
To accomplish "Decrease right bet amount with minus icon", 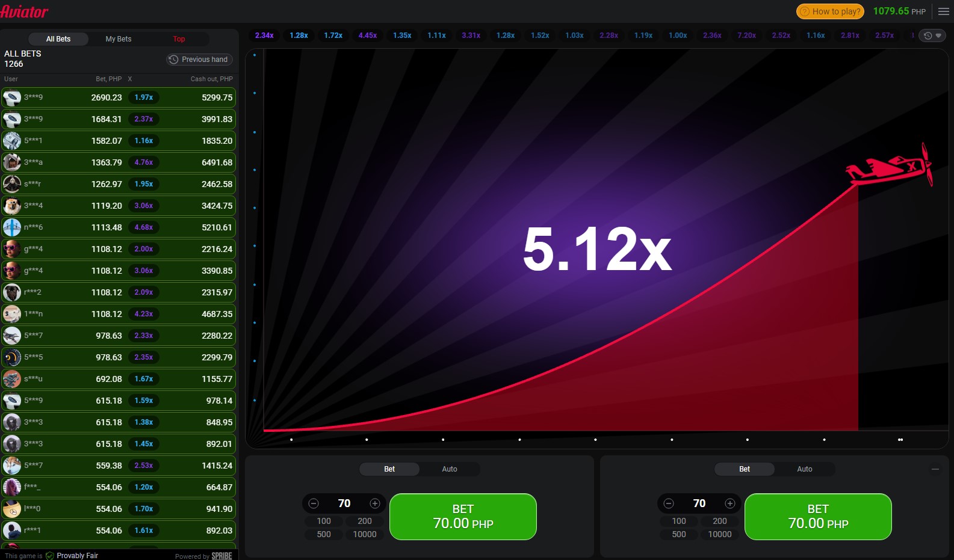I will pos(669,503).
